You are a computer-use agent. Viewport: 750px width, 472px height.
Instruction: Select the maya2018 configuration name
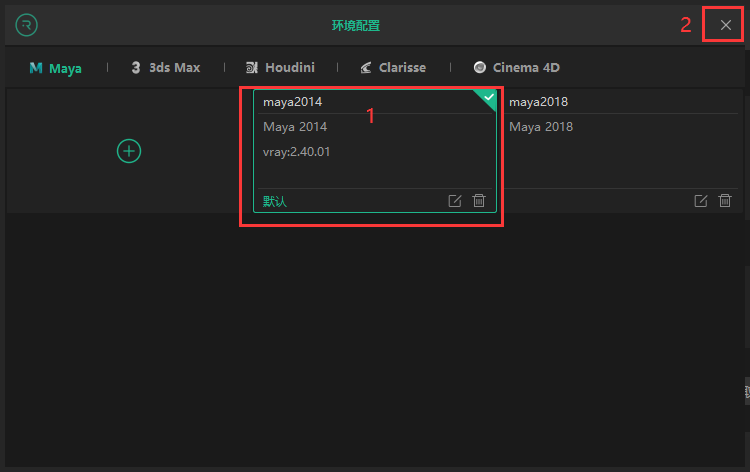[538, 102]
